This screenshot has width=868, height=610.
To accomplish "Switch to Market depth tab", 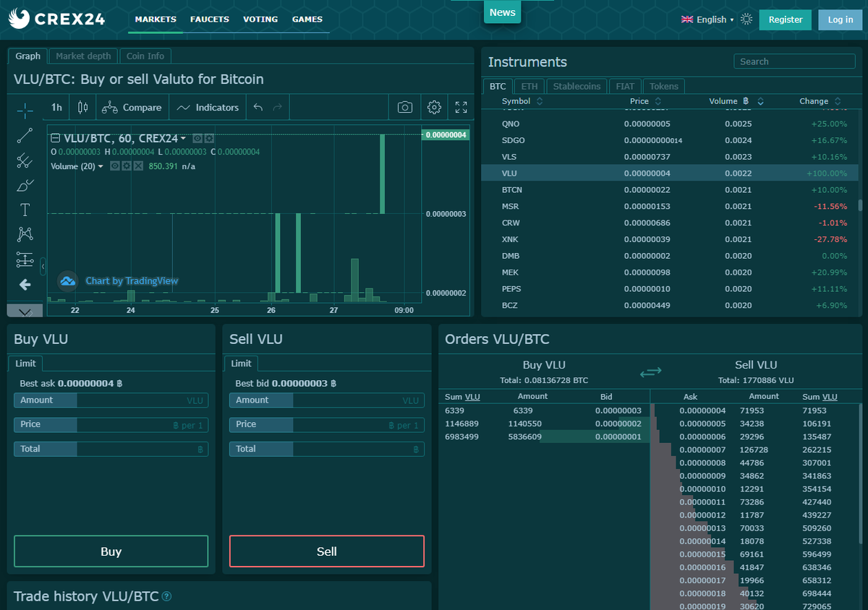I will [x=83, y=56].
